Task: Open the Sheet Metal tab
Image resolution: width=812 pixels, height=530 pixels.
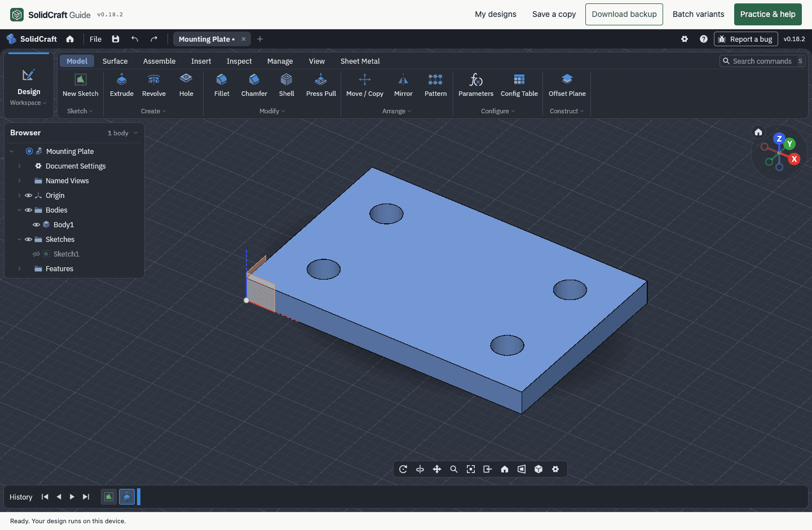Action: [x=360, y=61]
